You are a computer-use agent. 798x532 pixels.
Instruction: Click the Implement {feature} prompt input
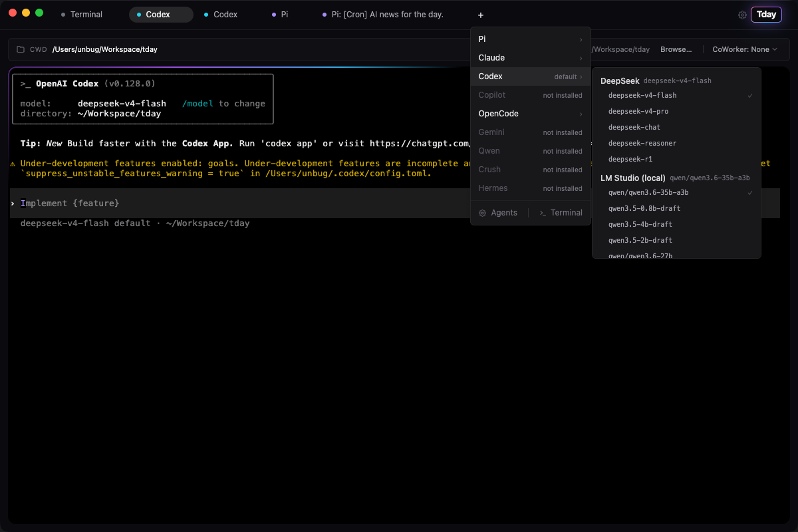point(395,203)
